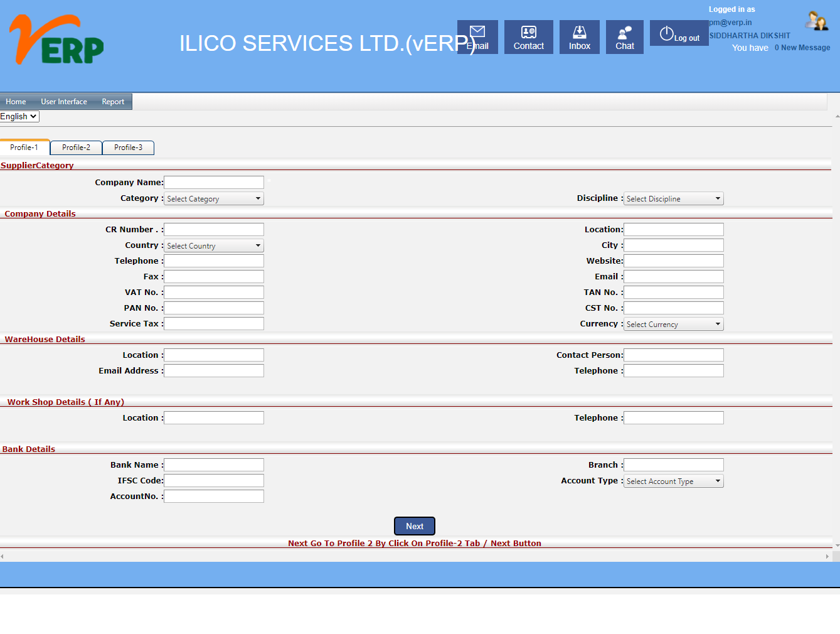Click the Log out power icon
Viewport: 840px width, 634px height.
point(679,33)
